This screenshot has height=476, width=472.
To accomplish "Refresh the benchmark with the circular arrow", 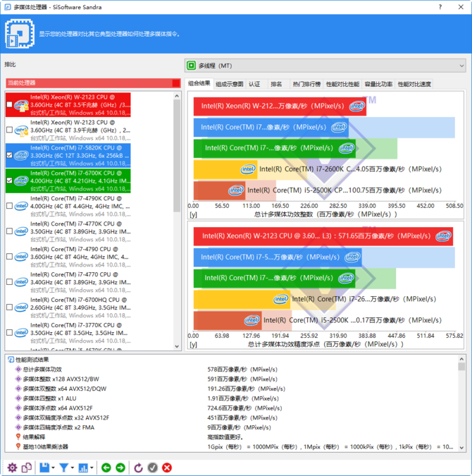I will coord(138,468).
